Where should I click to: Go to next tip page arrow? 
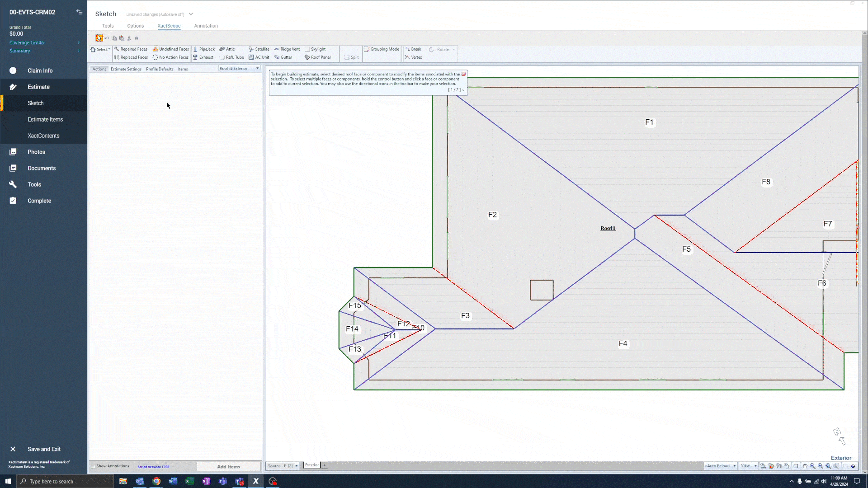(463, 90)
